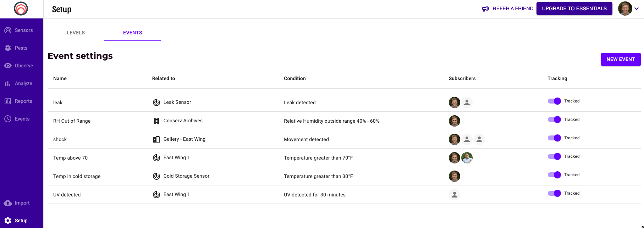This screenshot has width=644, height=228.
Task: Click the Import cloud upload icon
Action: click(8, 203)
